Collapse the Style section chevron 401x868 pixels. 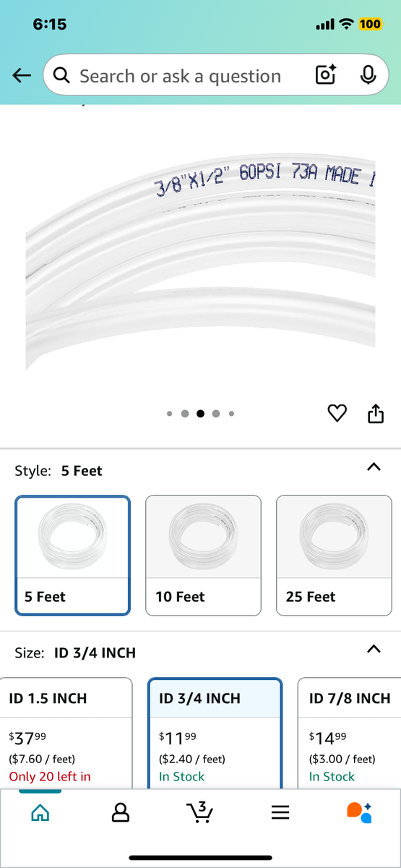tap(373, 467)
